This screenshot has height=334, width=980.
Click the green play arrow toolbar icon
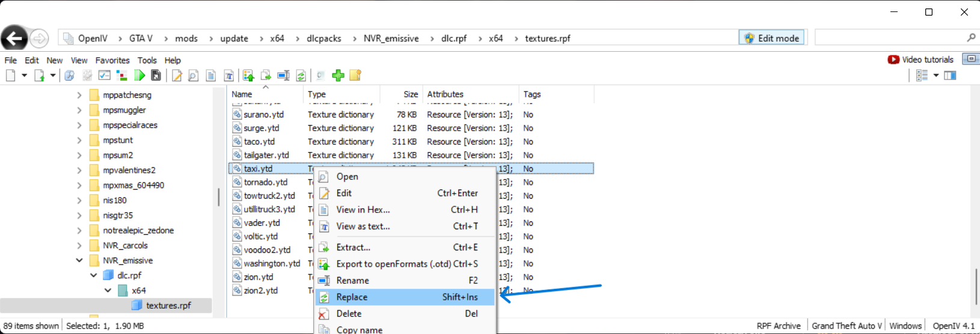(139, 75)
